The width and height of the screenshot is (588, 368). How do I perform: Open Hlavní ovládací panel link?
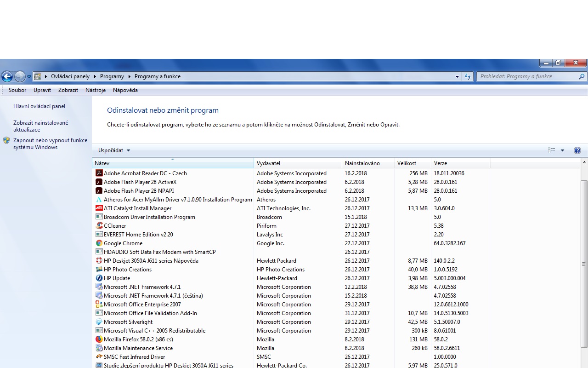tap(39, 106)
